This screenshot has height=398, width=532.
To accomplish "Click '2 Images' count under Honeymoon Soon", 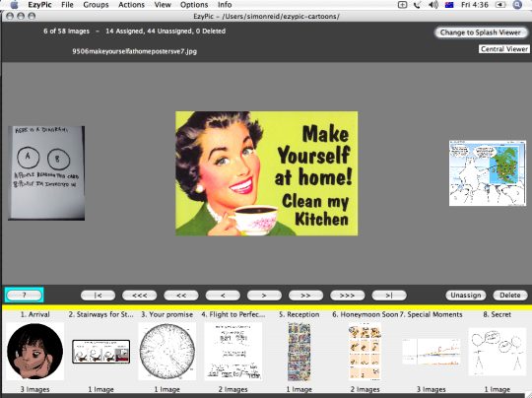I will 366,389.
